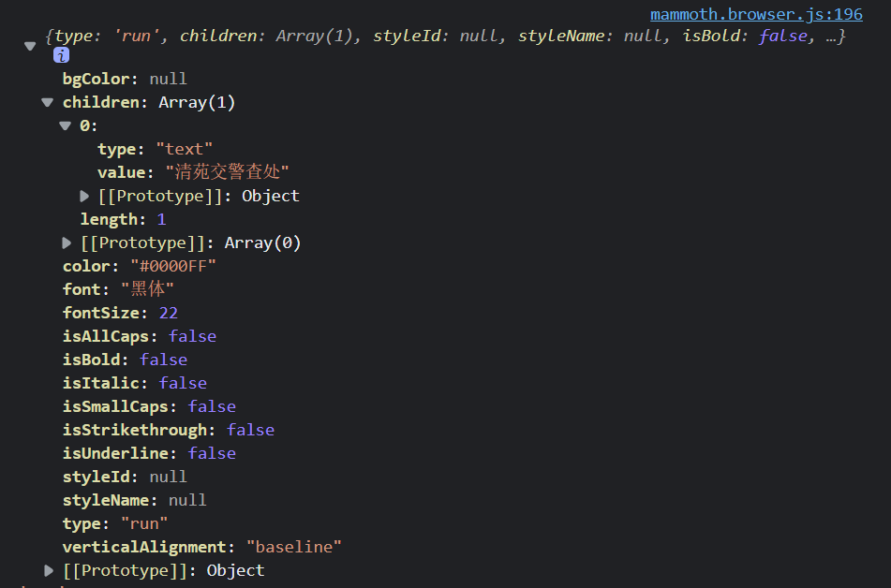
Task: Select the fontSize 22 value
Action: [169, 313]
